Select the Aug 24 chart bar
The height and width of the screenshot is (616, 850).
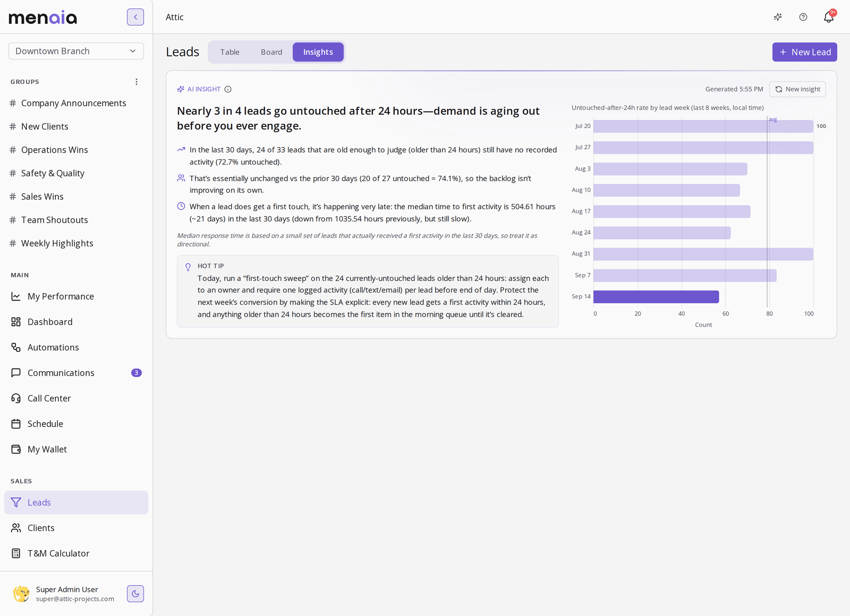[x=662, y=233]
